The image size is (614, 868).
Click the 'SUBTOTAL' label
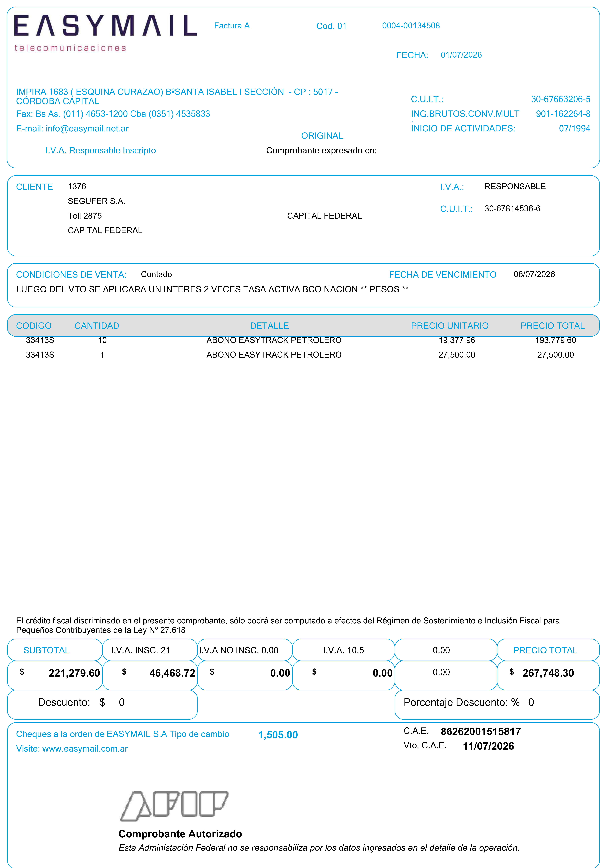47,650
